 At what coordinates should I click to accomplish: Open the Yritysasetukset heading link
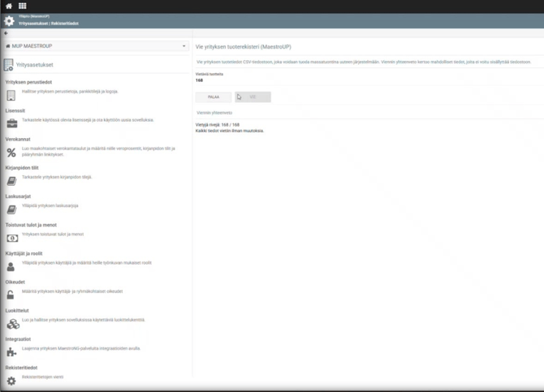pos(34,65)
